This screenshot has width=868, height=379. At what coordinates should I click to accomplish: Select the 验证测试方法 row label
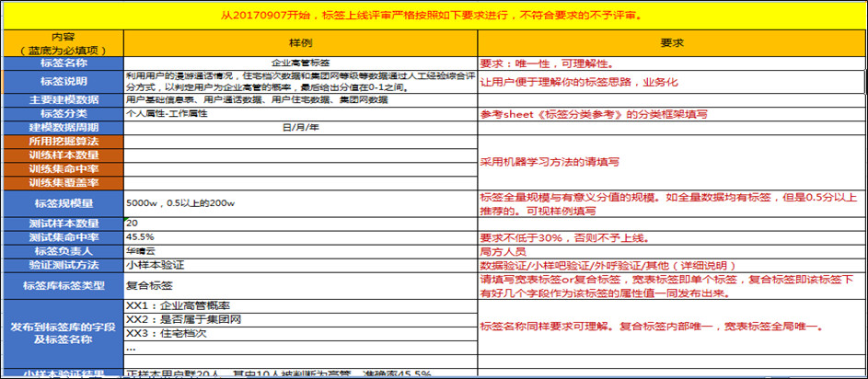coord(64,265)
